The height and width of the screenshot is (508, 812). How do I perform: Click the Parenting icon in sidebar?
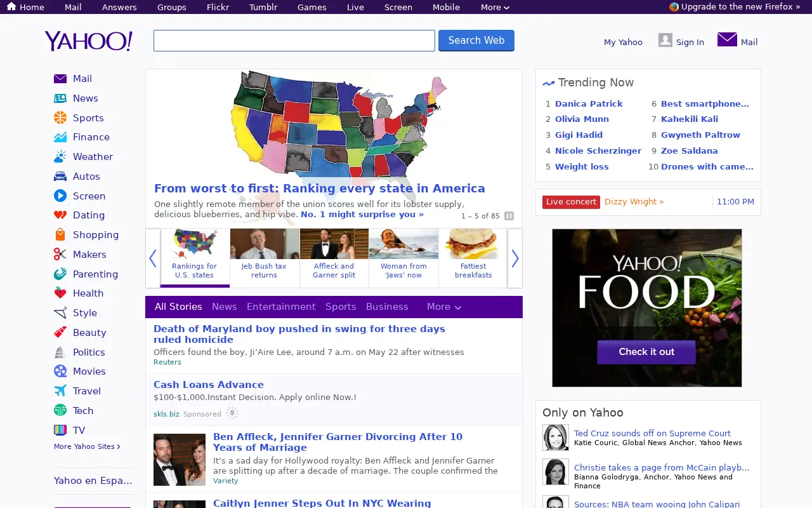click(x=60, y=274)
